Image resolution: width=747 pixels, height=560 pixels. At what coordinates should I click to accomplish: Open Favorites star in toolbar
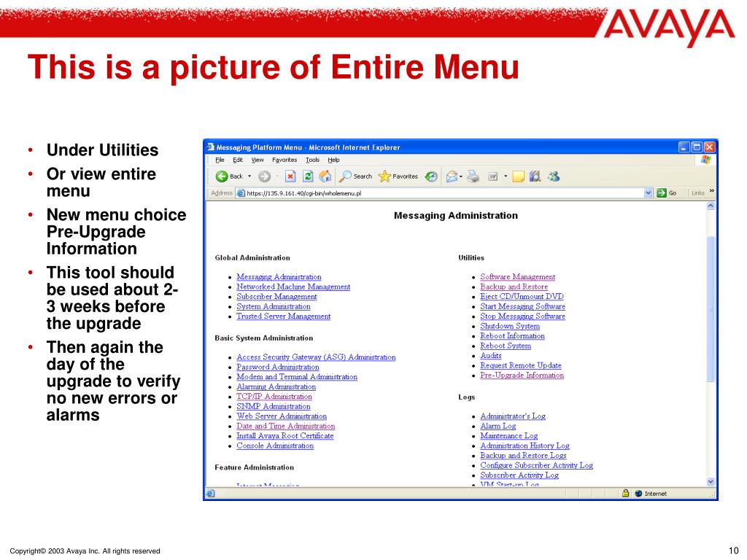coord(384,176)
